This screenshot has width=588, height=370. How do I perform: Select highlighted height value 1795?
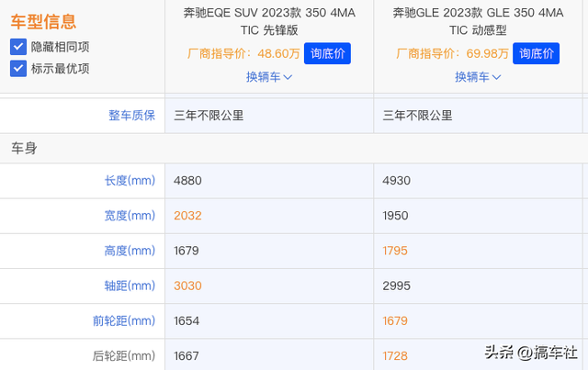pos(395,251)
